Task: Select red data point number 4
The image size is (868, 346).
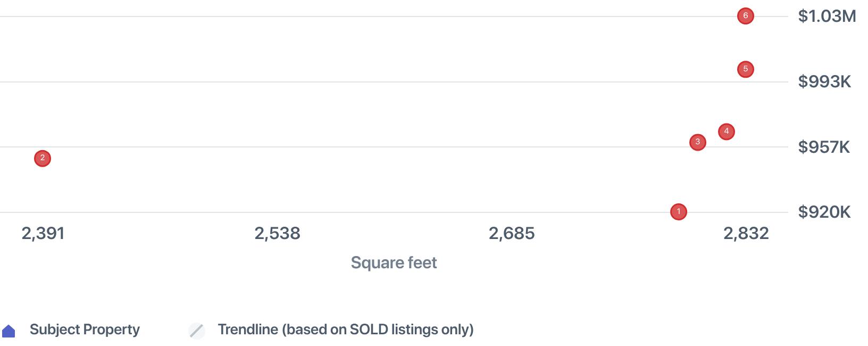Action: click(x=726, y=131)
